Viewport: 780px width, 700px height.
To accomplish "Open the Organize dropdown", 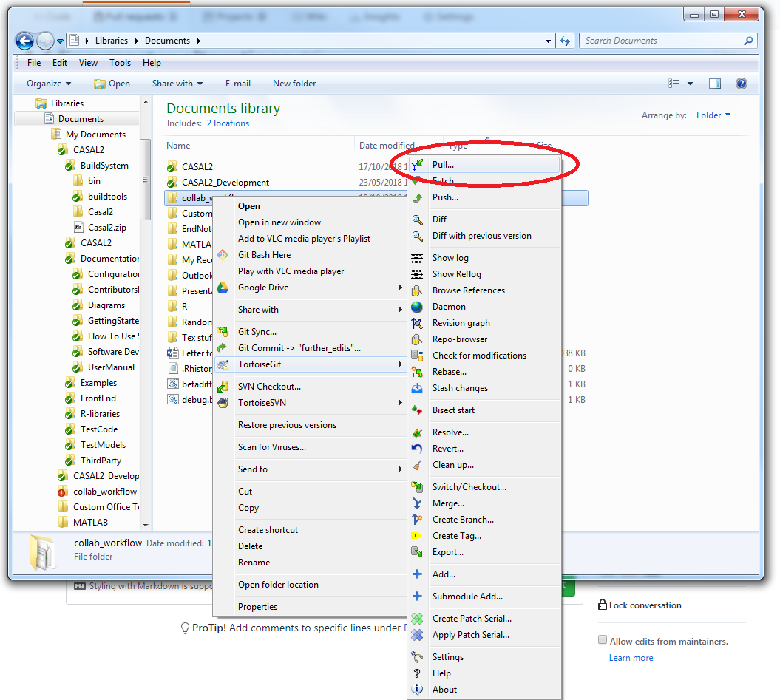I will [49, 84].
